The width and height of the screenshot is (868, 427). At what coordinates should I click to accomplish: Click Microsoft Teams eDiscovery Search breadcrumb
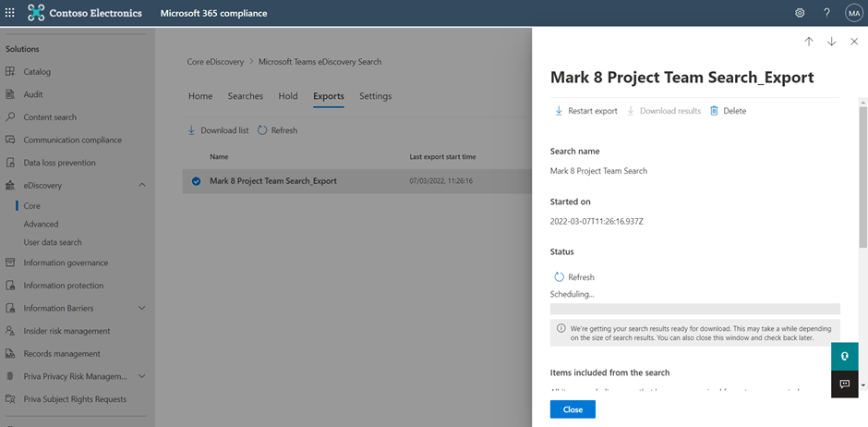[320, 62]
